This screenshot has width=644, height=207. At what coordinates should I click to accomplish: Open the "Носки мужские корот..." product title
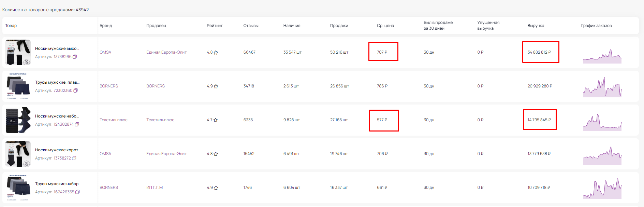[x=58, y=150]
